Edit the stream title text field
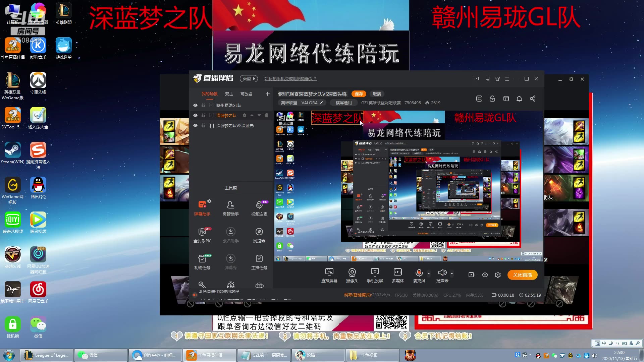 click(312, 94)
